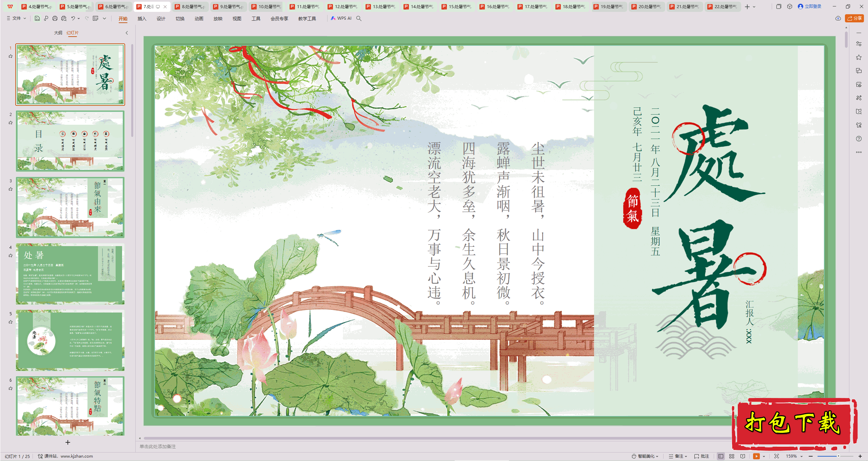868x461 pixels.
Task: Click the cube icon in title bar
Action: [790, 6]
